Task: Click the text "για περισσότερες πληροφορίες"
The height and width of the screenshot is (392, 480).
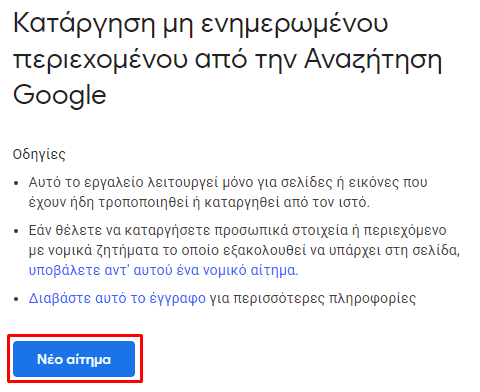Action: pyautogui.click(x=312, y=298)
